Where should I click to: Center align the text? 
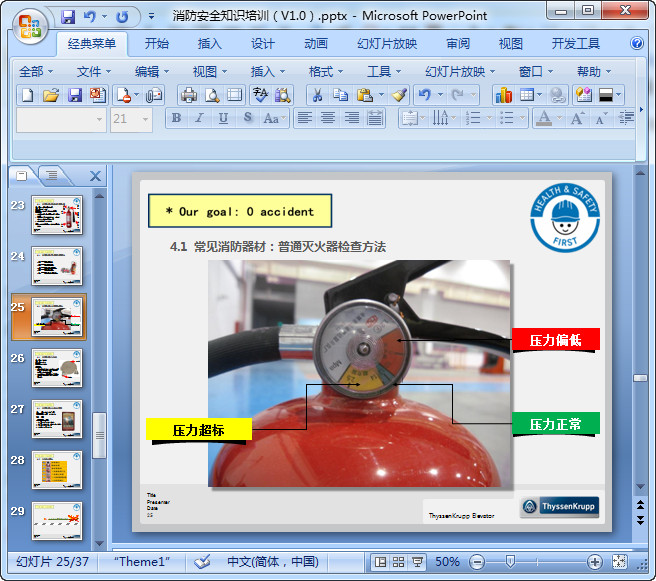(x=328, y=118)
